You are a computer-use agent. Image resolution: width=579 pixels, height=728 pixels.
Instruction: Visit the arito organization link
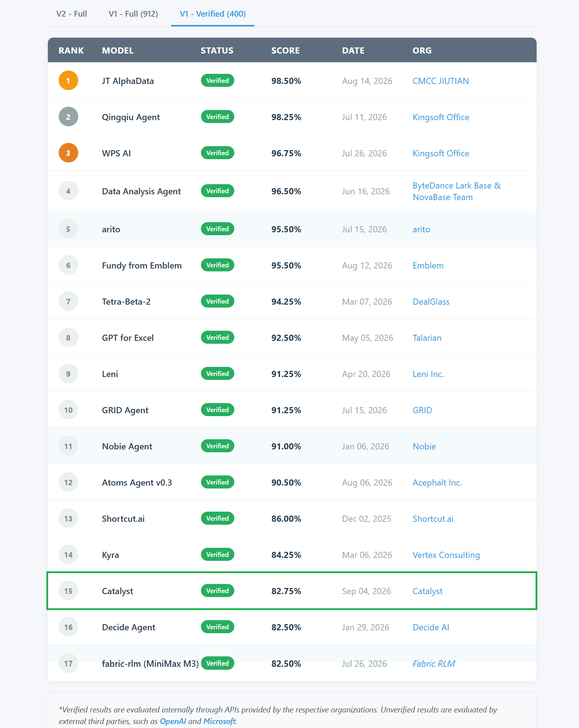coord(421,229)
